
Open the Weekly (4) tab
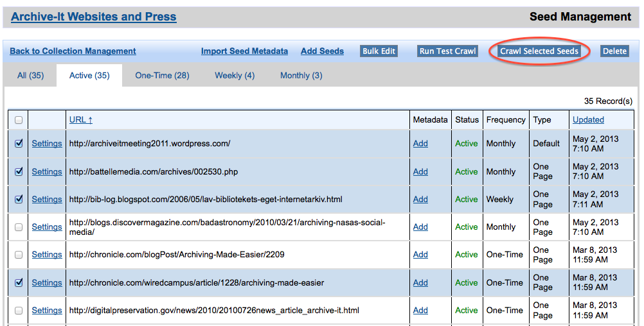(x=235, y=76)
